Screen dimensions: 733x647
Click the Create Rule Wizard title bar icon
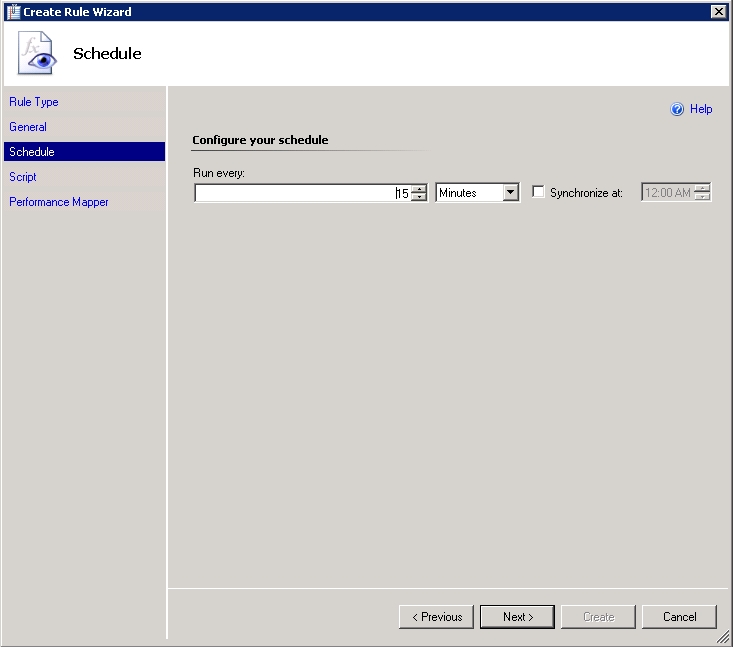(x=13, y=12)
